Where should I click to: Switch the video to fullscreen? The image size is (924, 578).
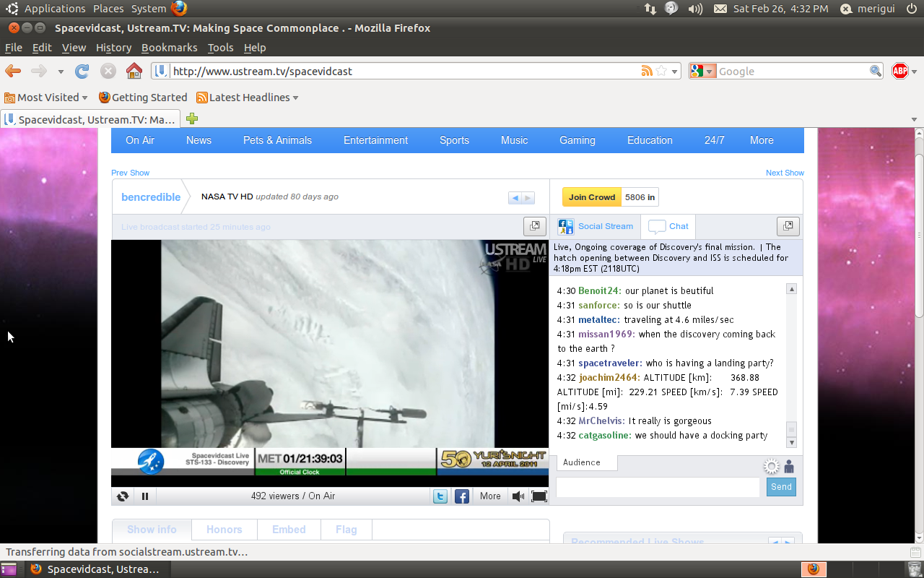539,496
